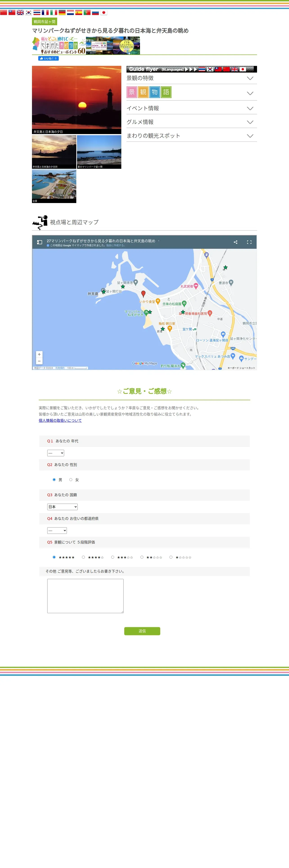Click the Facebook いいね! button

point(48,58)
